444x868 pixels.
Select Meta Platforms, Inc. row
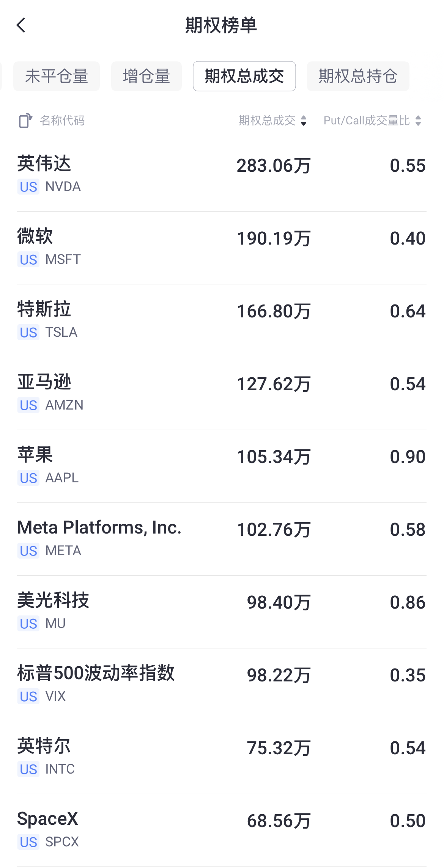222,539
